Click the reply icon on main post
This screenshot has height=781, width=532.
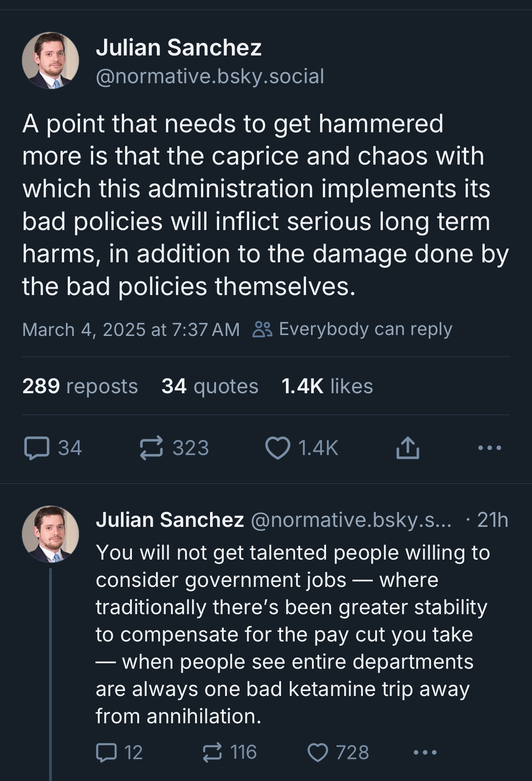[x=36, y=448]
